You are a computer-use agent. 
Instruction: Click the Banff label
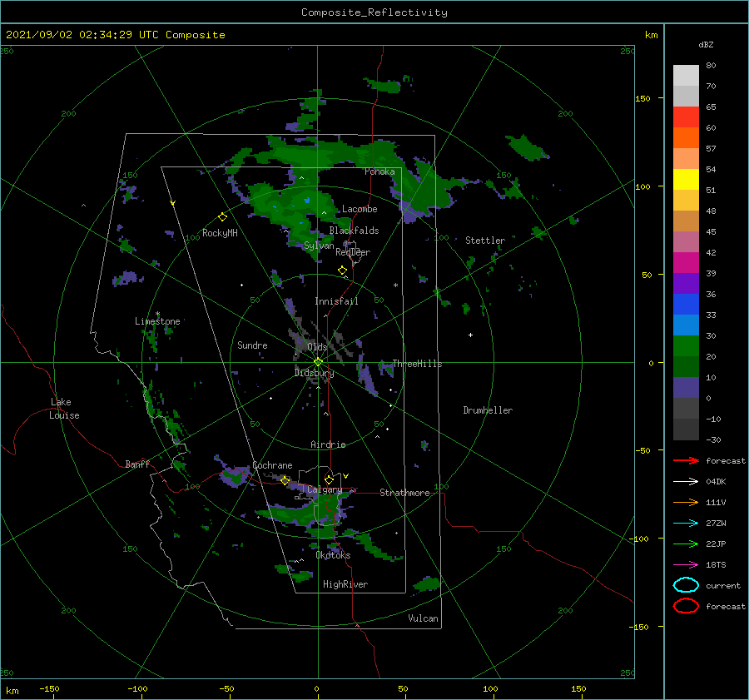coord(137,464)
